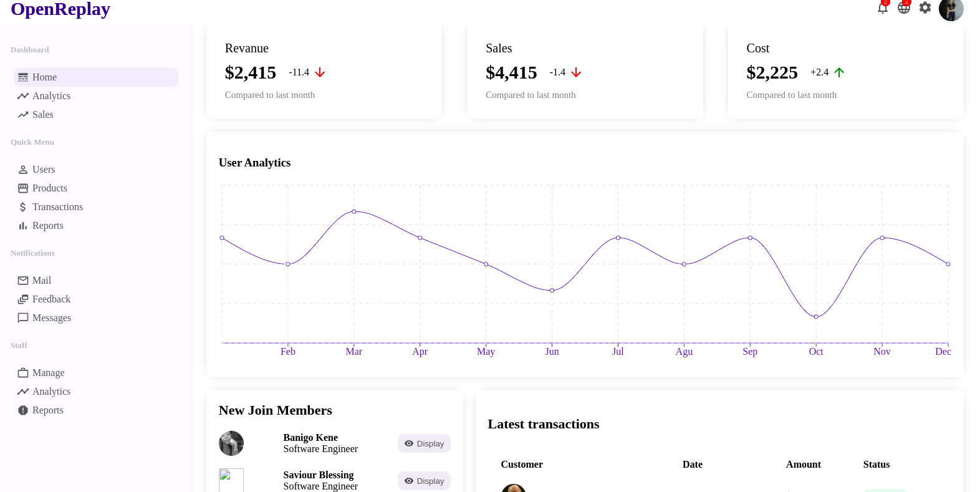The height and width of the screenshot is (492, 980).
Task: Click Display button for Banigo Kene
Action: click(424, 443)
